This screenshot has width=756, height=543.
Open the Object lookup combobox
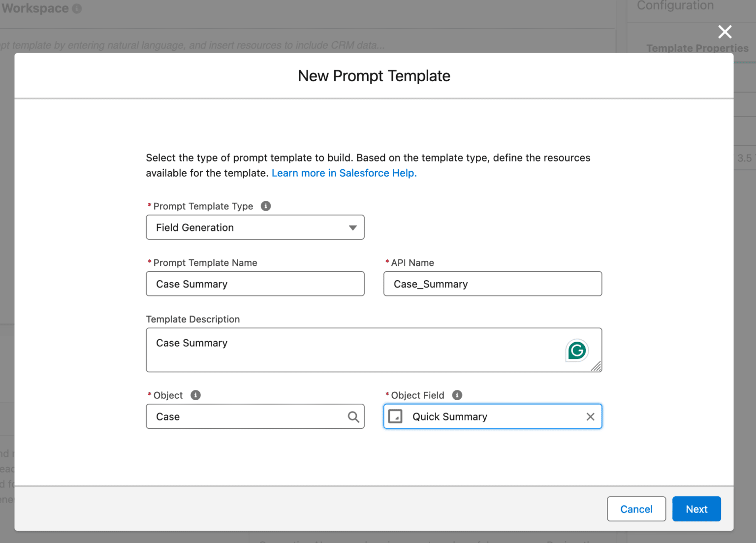tap(246, 416)
